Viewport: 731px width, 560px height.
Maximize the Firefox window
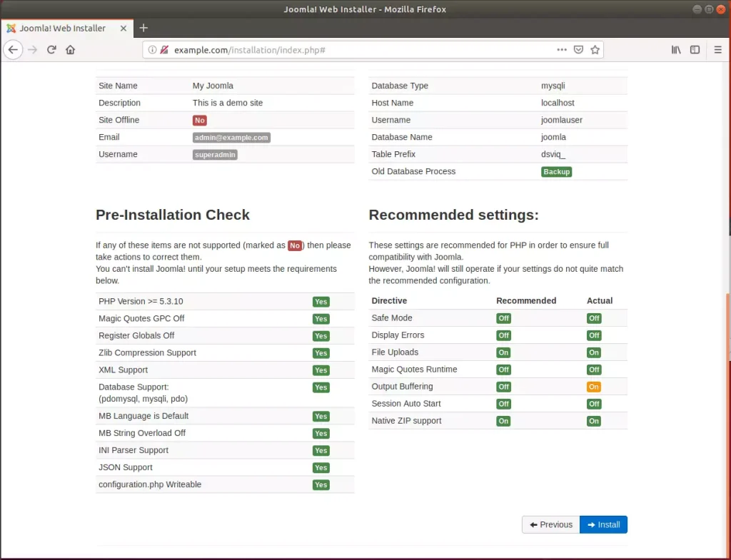pyautogui.click(x=709, y=9)
